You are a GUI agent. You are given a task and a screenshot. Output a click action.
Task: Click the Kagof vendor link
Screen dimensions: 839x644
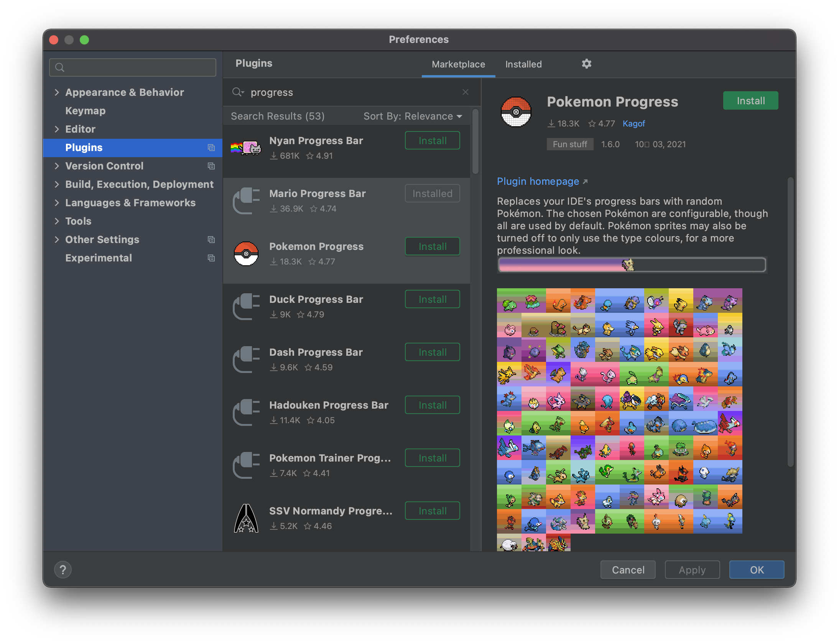click(633, 123)
